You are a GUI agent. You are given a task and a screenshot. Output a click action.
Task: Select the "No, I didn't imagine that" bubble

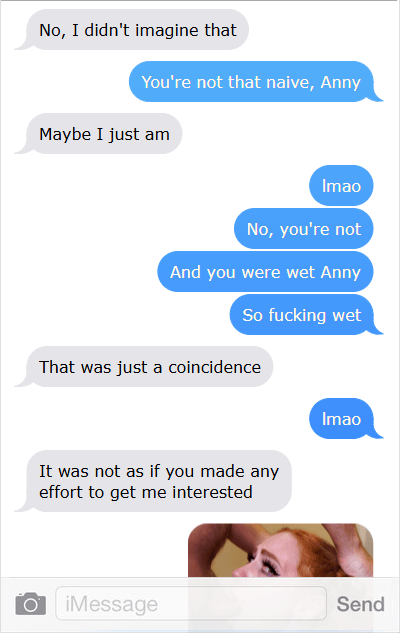pos(137,30)
